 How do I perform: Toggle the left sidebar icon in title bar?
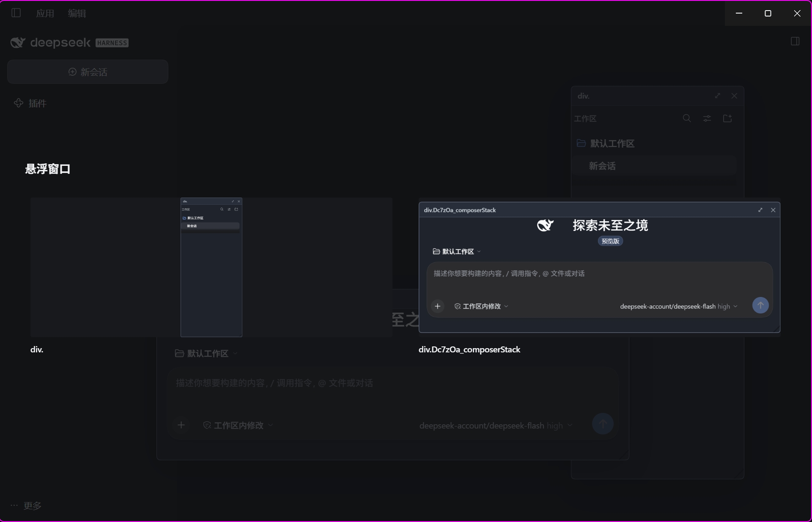(x=16, y=13)
